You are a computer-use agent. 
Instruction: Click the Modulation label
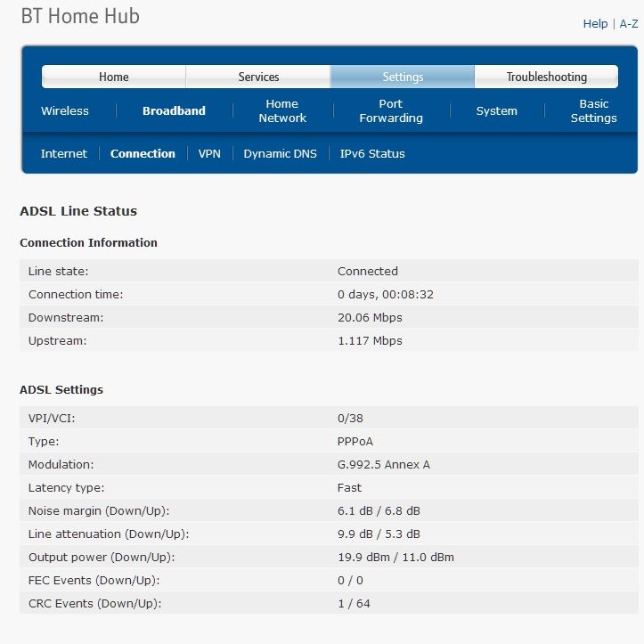[61, 465]
